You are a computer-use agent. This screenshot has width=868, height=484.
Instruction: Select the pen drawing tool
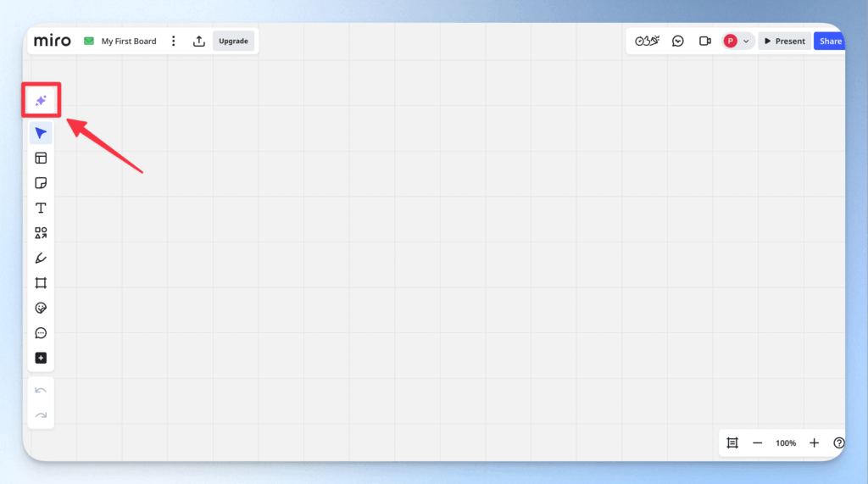[x=41, y=258]
